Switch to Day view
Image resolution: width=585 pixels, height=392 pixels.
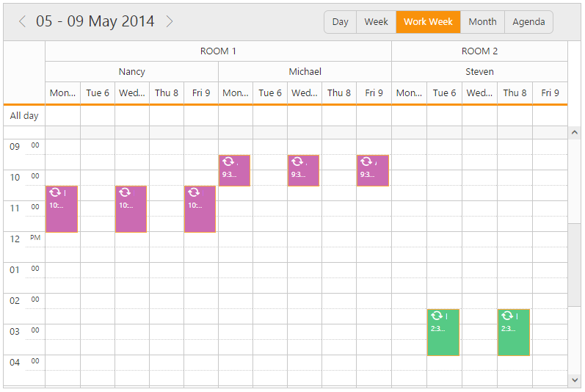pos(340,22)
